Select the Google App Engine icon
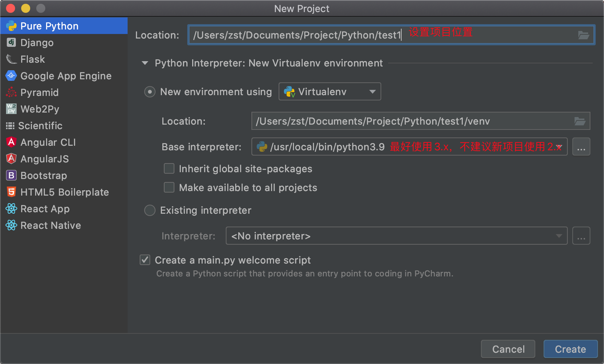Image resolution: width=604 pixels, height=364 pixels. coord(11,76)
